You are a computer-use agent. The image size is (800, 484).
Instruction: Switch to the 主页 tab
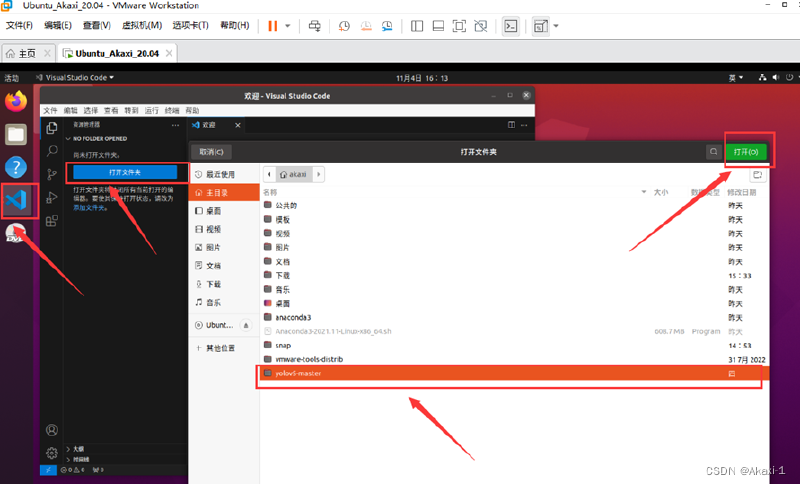pyautogui.click(x=28, y=53)
